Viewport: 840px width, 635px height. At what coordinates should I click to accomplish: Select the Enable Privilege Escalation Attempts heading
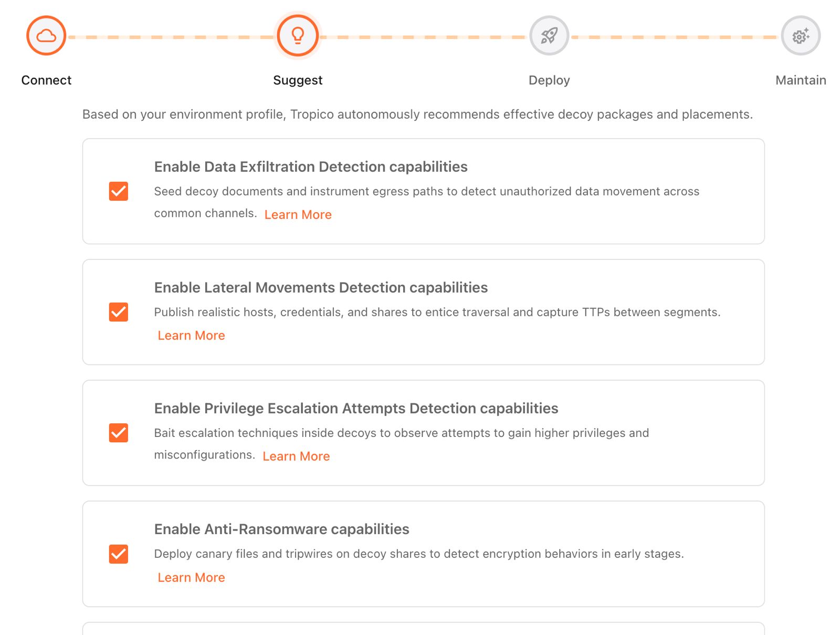click(356, 409)
